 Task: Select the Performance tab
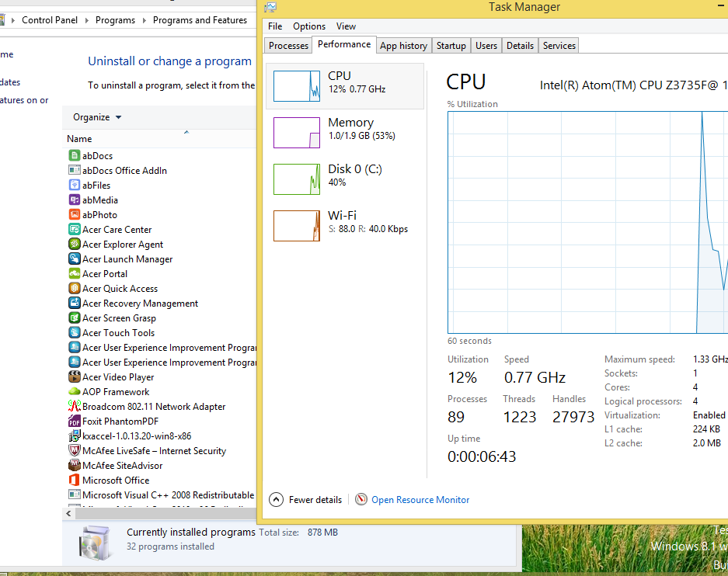pyautogui.click(x=344, y=44)
